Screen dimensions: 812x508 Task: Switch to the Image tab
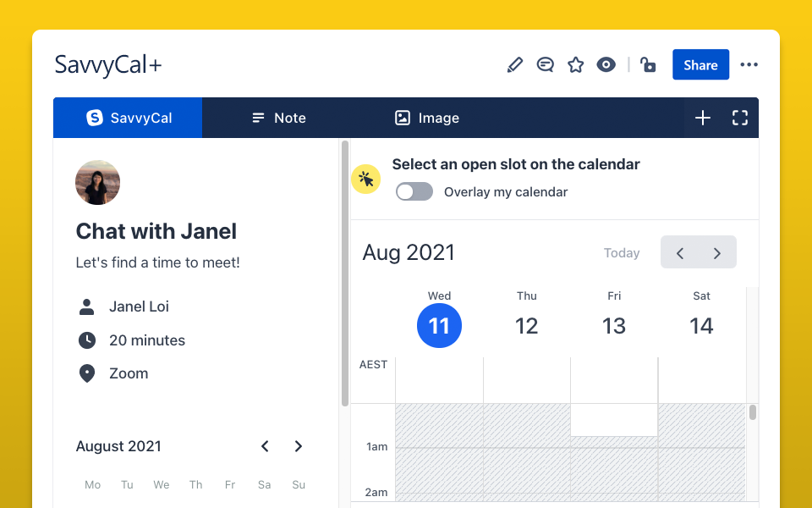point(427,118)
